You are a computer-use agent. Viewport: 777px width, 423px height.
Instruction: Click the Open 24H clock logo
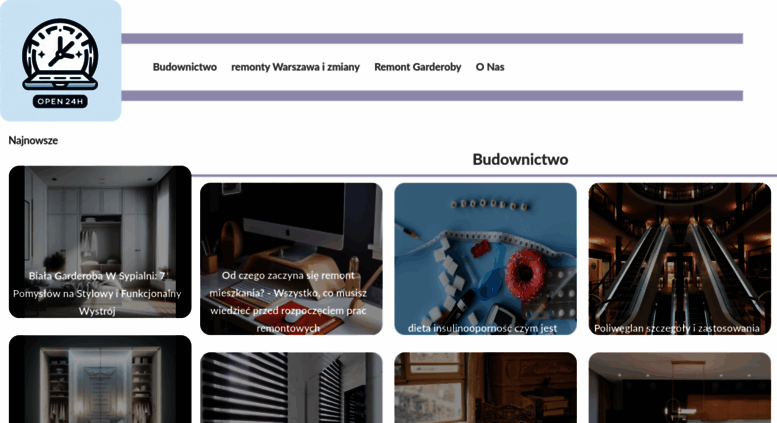click(60, 60)
